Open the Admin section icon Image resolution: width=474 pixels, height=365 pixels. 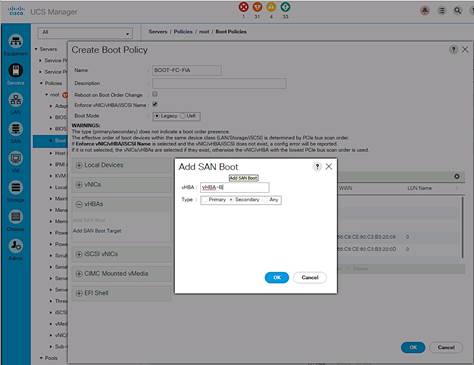point(16,246)
